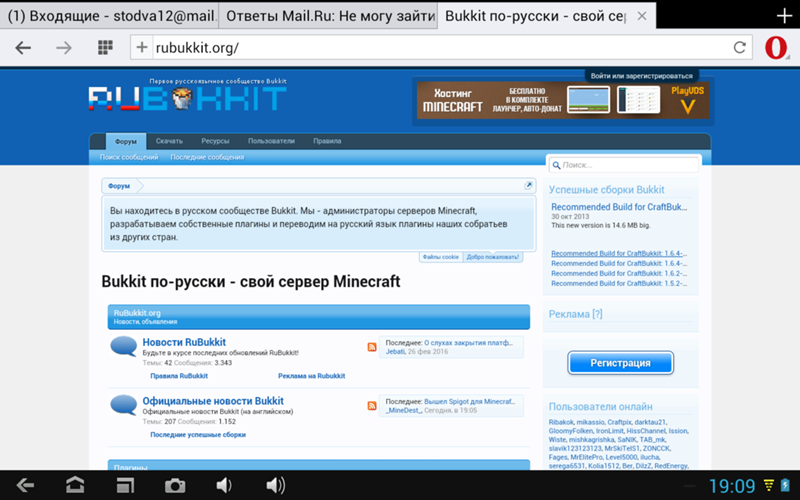
Task: Click Поиск сообщений sub-menu link
Action: (x=129, y=157)
